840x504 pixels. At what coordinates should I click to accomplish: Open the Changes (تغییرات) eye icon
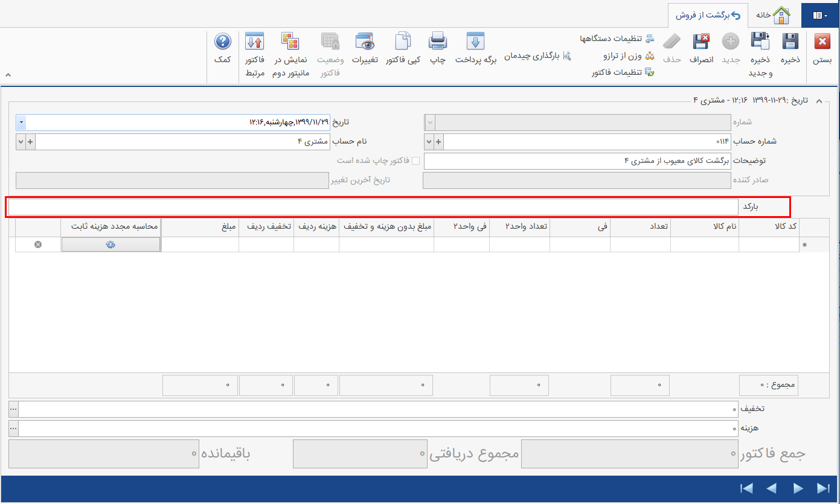point(365,42)
